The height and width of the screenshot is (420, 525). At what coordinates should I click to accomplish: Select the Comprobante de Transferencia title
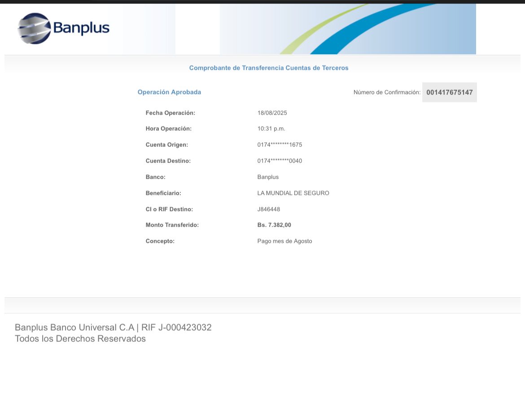tap(268, 68)
